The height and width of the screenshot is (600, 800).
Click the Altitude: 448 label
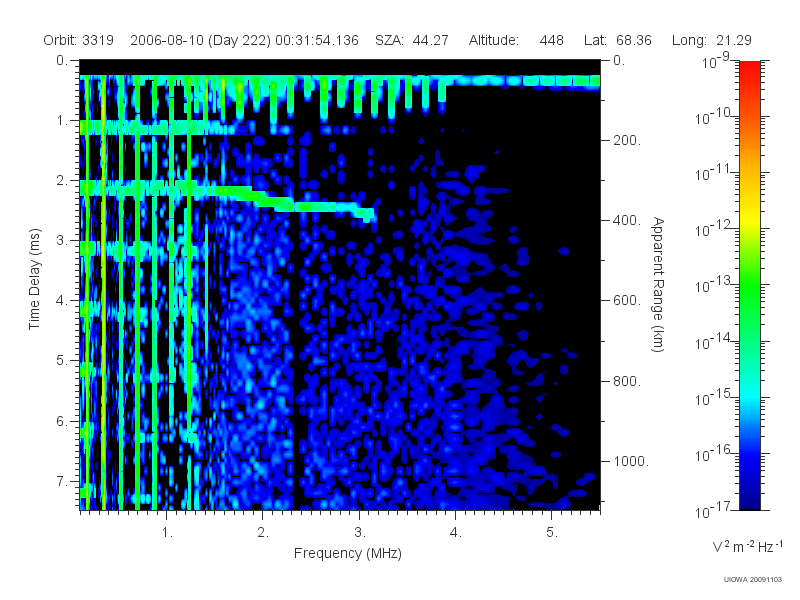[516, 40]
